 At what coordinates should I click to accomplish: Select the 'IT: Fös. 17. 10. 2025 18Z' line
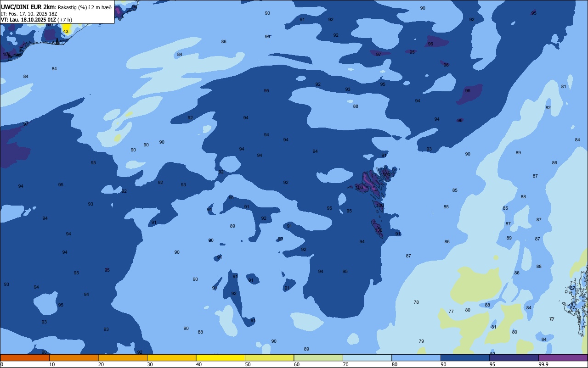(x=29, y=13)
